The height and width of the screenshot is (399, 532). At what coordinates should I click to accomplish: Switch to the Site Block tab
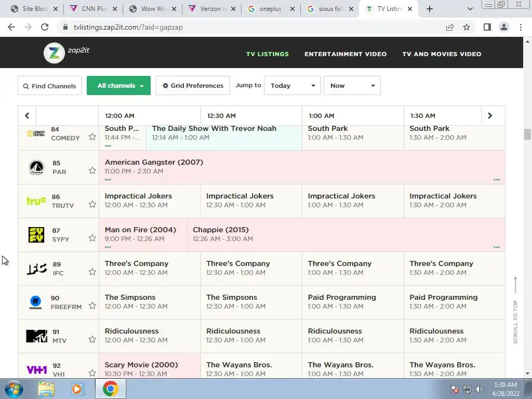pos(34,9)
